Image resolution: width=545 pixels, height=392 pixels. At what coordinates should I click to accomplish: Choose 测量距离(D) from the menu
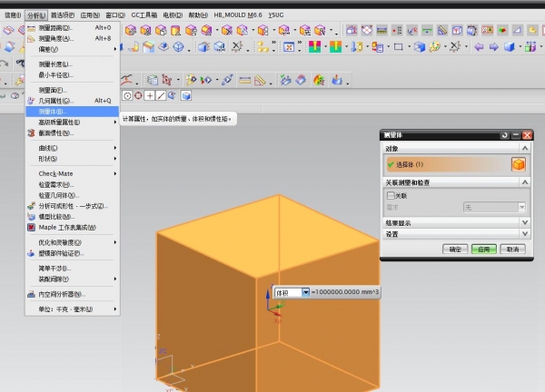coord(73,28)
